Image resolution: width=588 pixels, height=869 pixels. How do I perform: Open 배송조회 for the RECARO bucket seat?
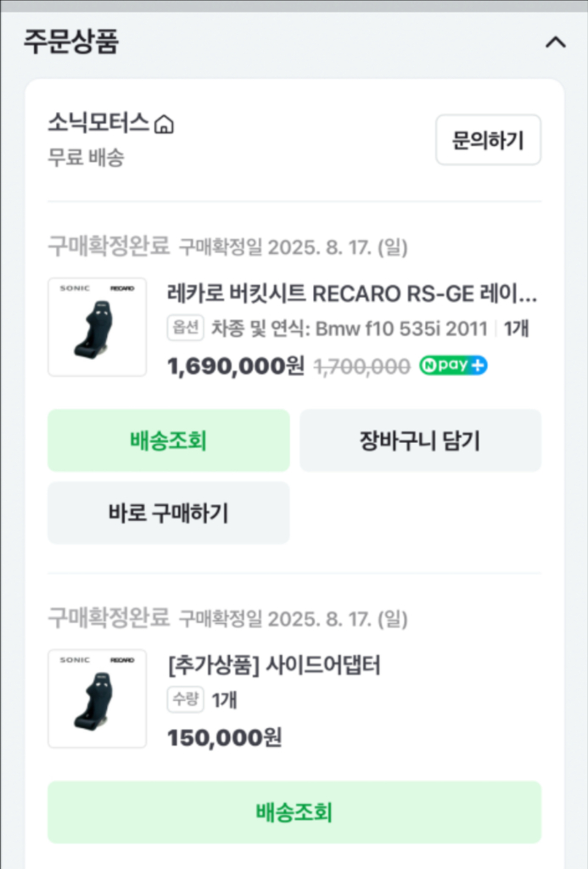(168, 440)
